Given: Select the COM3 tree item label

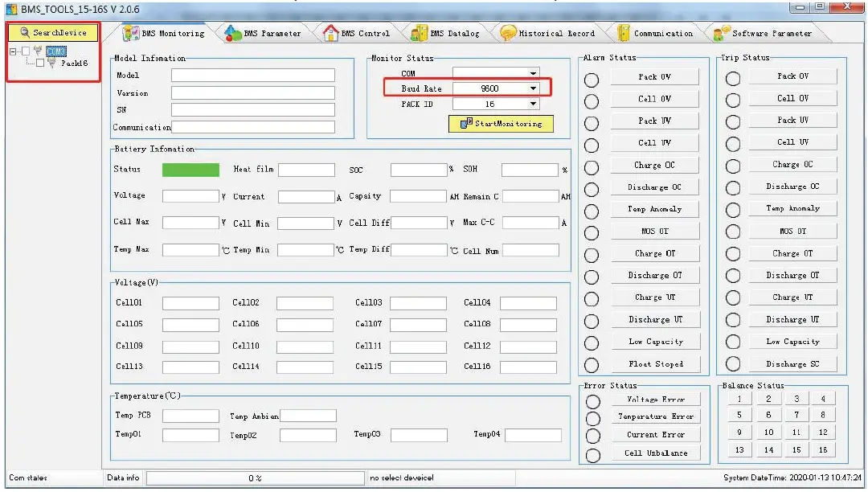Looking at the screenshot, I should point(56,51).
